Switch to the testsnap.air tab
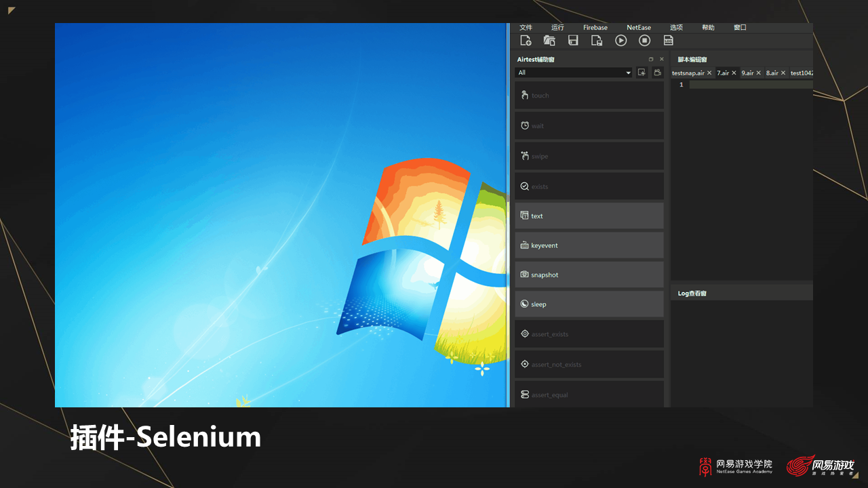The image size is (868, 488). [x=688, y=73]
